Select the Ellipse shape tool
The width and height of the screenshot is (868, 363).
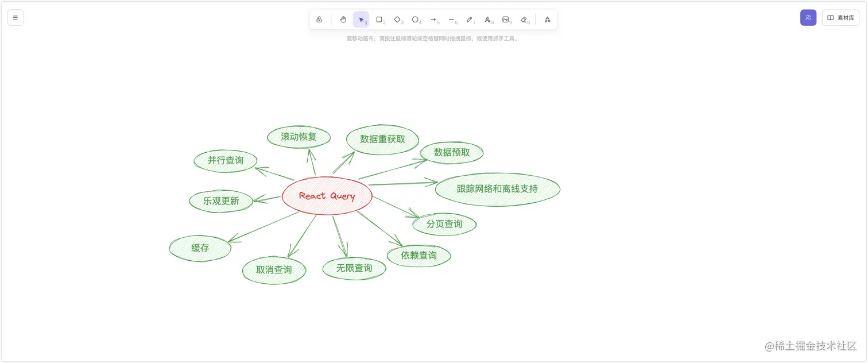click(x=416, y=20)
